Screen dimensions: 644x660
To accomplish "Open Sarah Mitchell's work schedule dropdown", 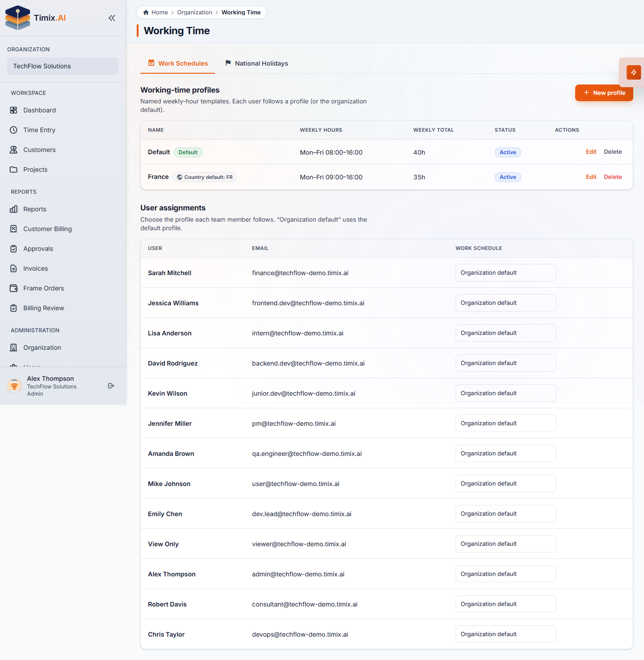I will pyautogui.click(x=506, y=273).
